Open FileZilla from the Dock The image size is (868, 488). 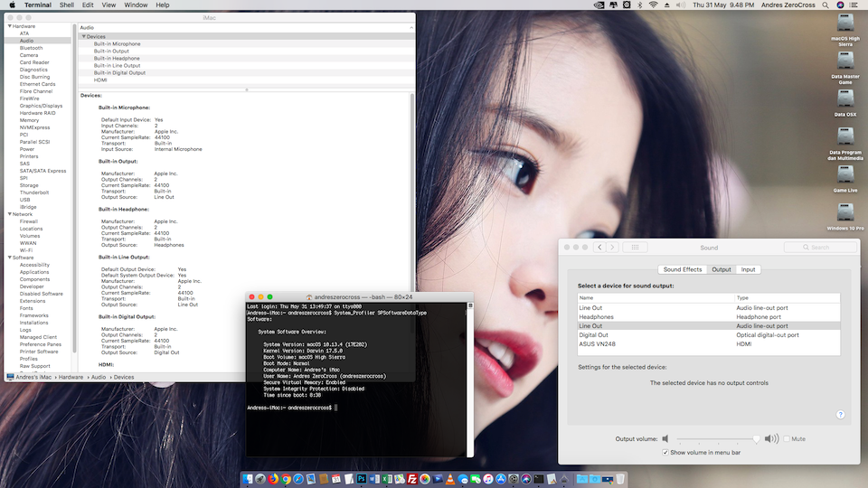[x=412, y=478]
